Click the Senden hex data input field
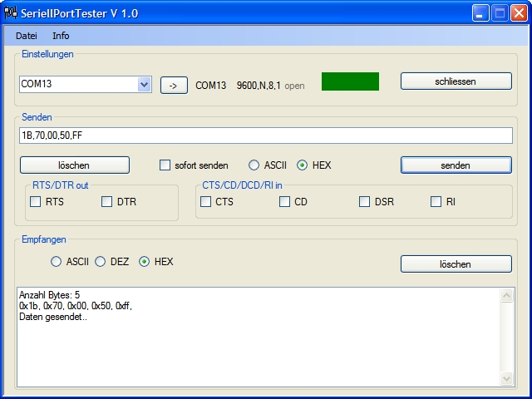Screen dimensions: 532x399 pyautogui.click(x=266, y=135)
